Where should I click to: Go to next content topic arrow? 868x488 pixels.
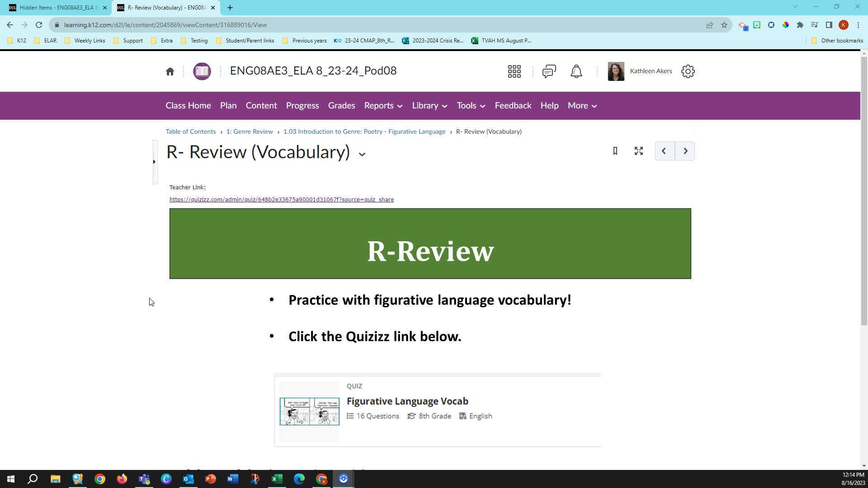[x=685, y=151]
